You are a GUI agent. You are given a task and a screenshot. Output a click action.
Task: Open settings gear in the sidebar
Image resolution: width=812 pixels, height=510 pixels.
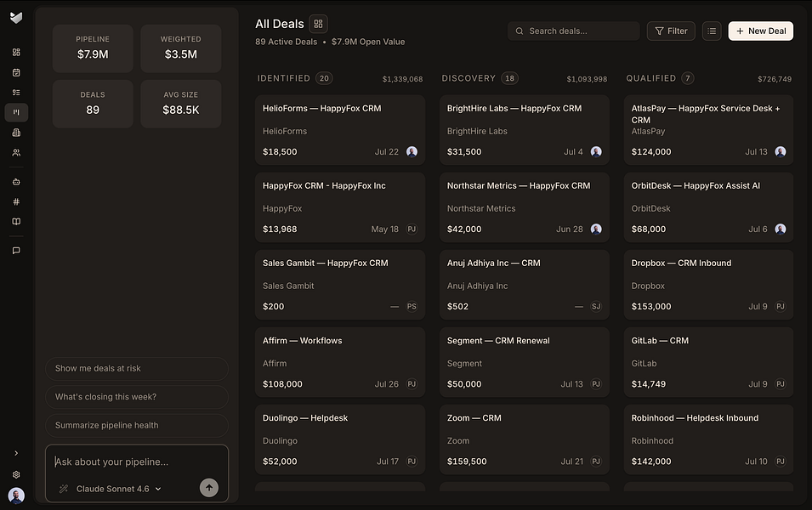tap(16, 475)
